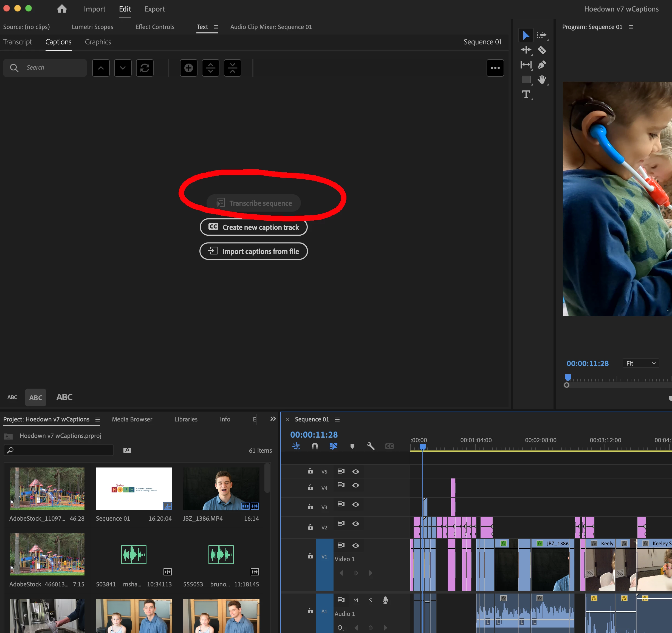The height and width of the screenshot is (633, 672).
Task: Select the Razor tool
Action: point(541,50)
